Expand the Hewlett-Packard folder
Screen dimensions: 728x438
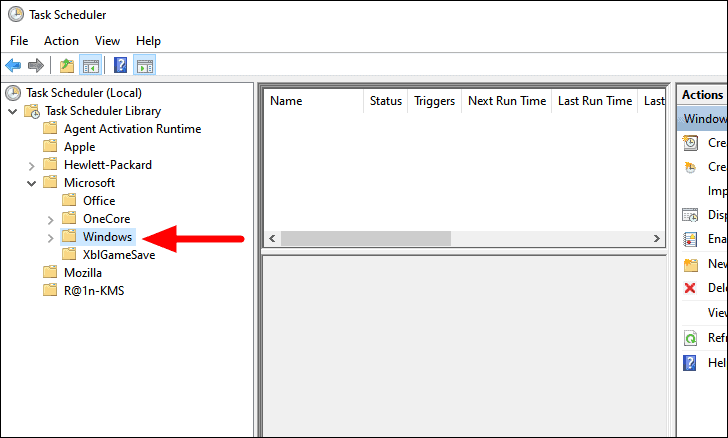[x=32, y=166]
